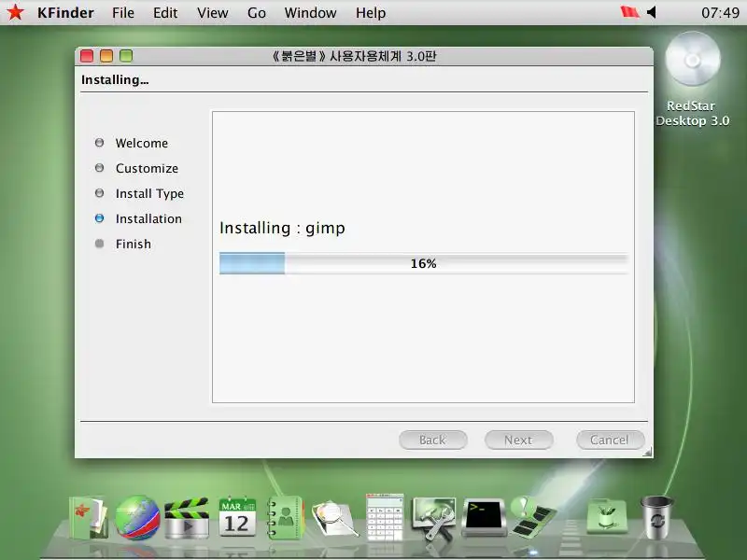Screen dimensions: 747x560
Task: Select the Welcome step indicator
Action: click(99, 143)
